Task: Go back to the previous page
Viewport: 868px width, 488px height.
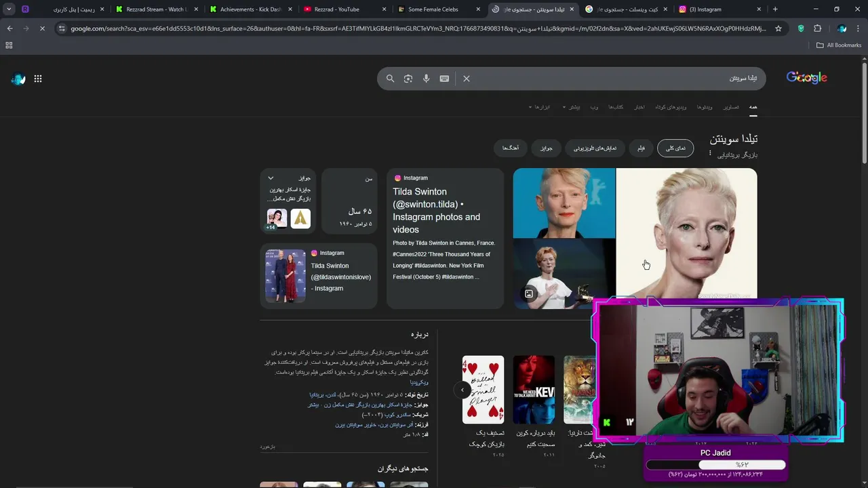Action: [x=9, y=28]
